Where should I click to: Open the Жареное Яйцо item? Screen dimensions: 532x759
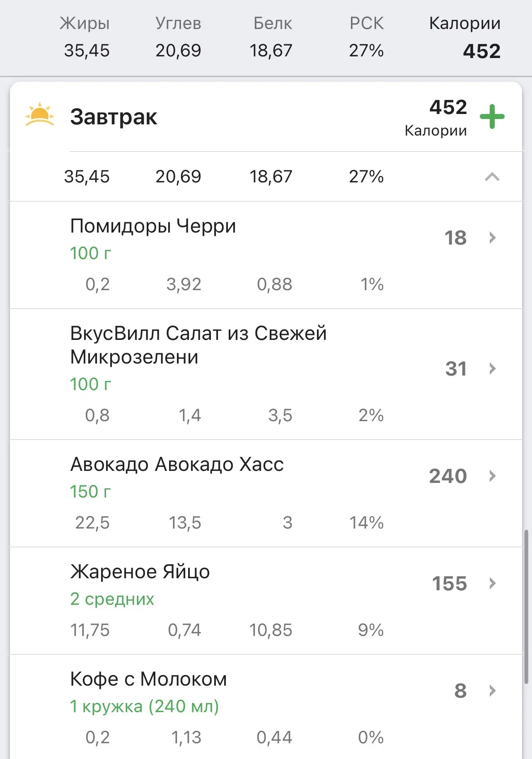(140, 572)
